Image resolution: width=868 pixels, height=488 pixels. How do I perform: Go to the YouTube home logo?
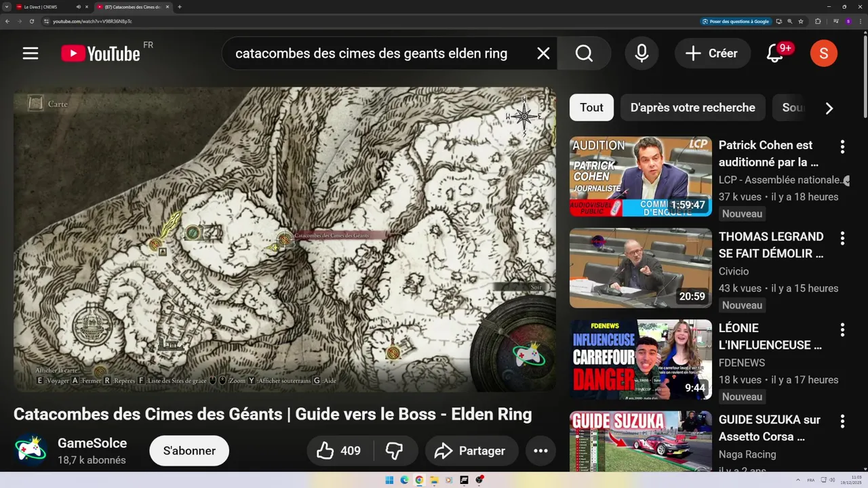coord(100,54)
